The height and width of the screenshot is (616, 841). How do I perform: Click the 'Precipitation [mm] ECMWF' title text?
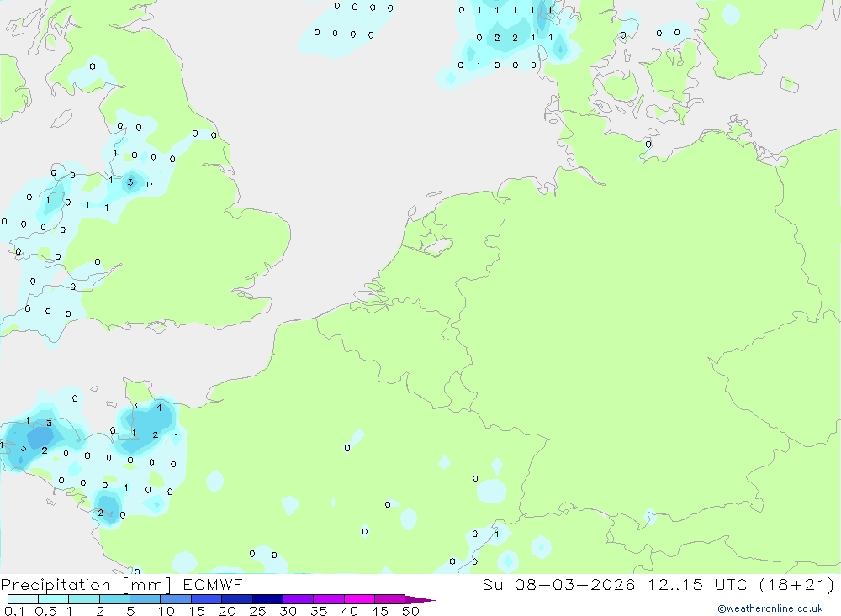pos(121,585)
